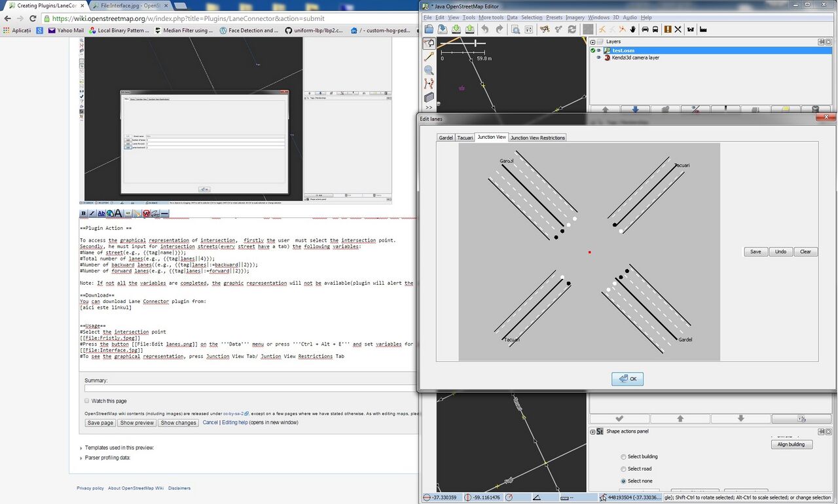Select the 'Select building' radio button

tap(623, 457)
